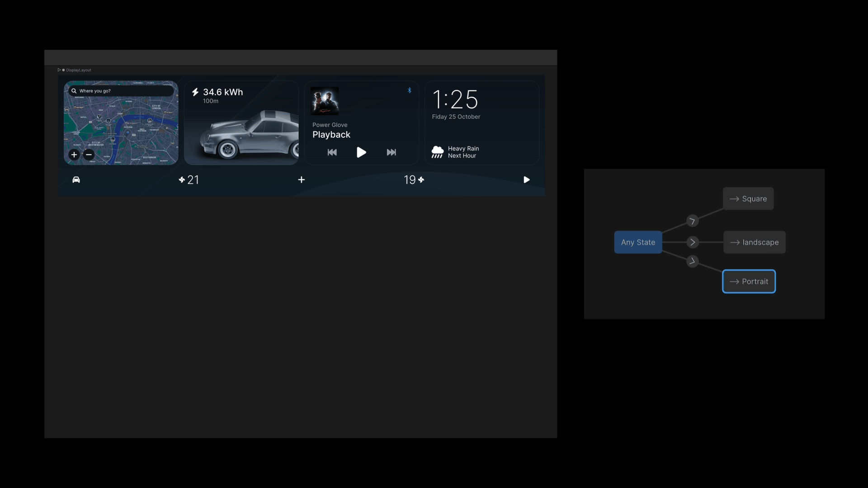
Task: Click the map search input field
Action: 120,90
